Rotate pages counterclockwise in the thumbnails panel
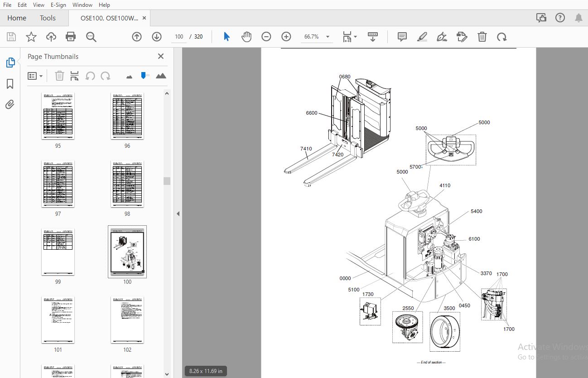588x378 pixels. pyautogui.click(x=90, y=76)
